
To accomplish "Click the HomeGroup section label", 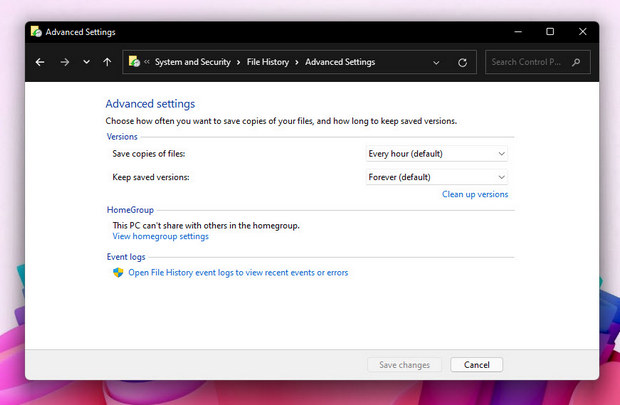I will (x=130, y=210).
